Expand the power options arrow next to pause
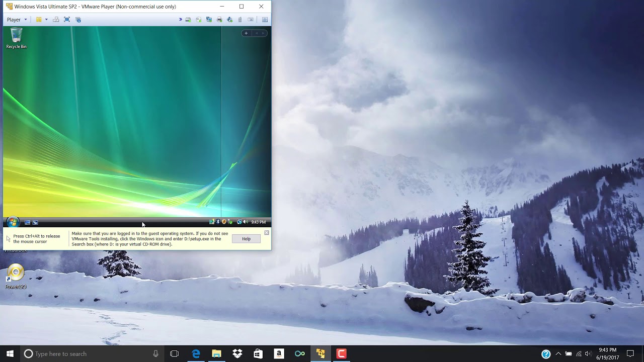The height and width of the screenshot is (362, 644). click(x=46, y=20)
